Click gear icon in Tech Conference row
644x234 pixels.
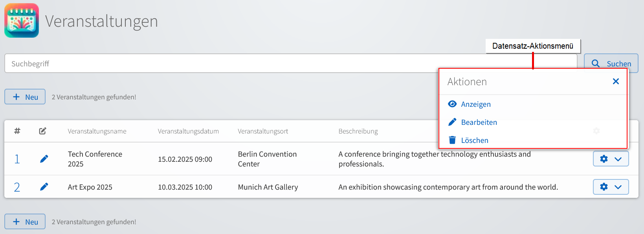click(604, 159)
